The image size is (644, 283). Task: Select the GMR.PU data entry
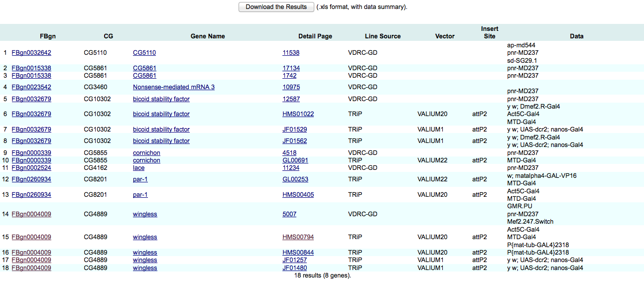[x=520, y=206]
